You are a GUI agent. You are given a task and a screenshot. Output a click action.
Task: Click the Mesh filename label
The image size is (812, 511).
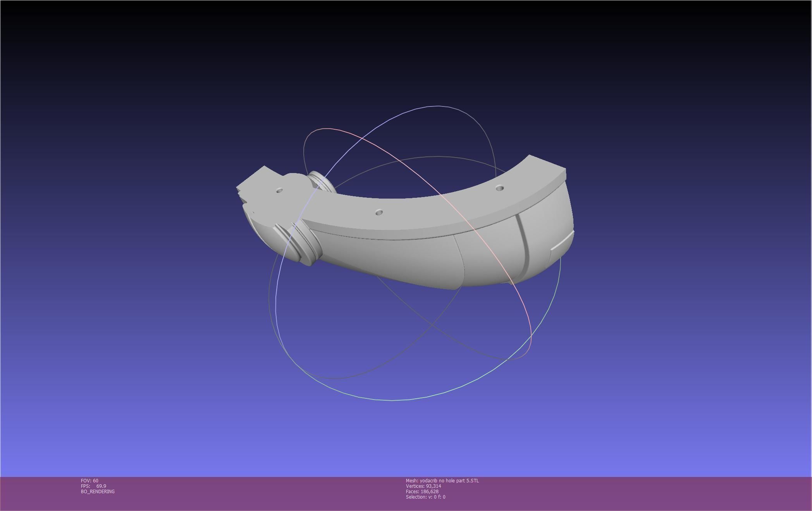coord(442,480)
